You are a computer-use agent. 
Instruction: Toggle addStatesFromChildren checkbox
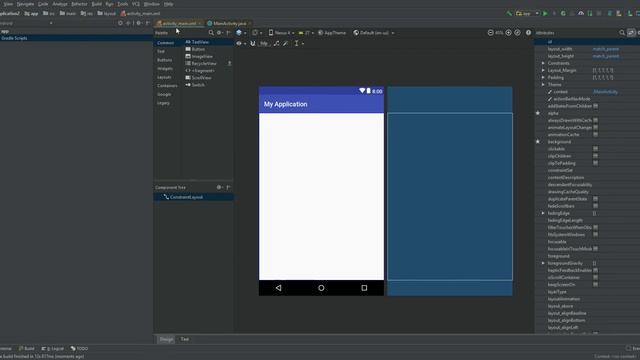[x=596, y=106]
